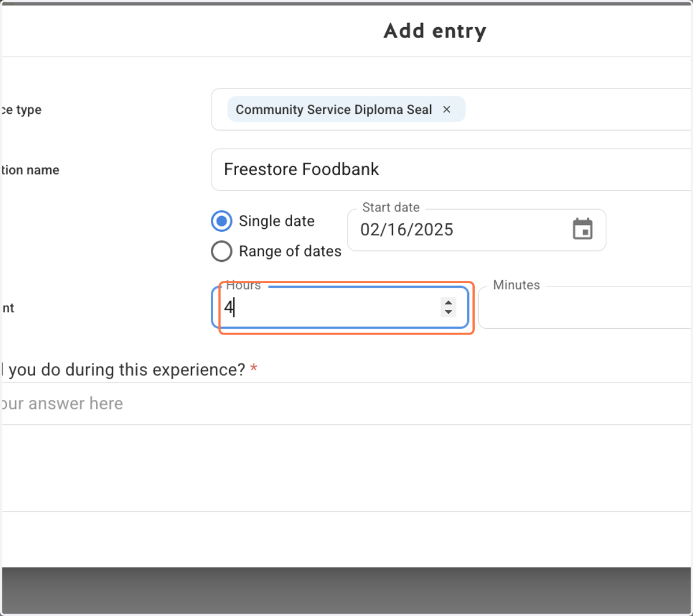The image size is (693, 616).
Task: Click the Range of dates label
Action: coord(290,251)
